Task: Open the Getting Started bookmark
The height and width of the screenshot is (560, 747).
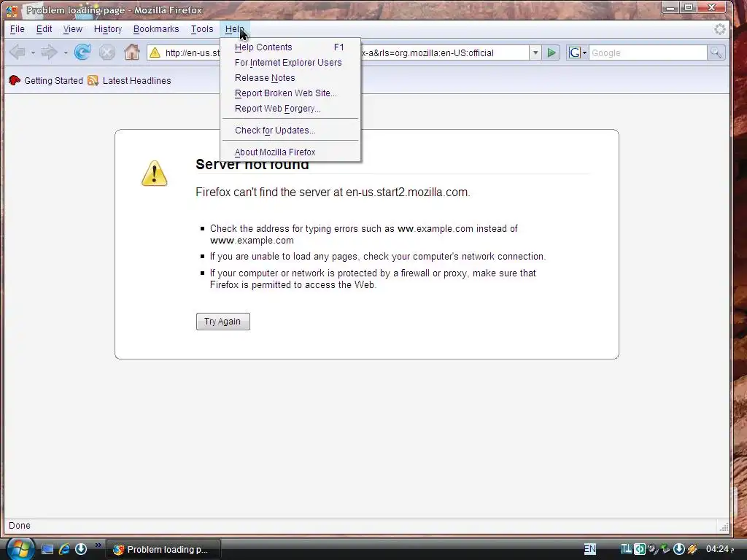Action: [46, 80]
